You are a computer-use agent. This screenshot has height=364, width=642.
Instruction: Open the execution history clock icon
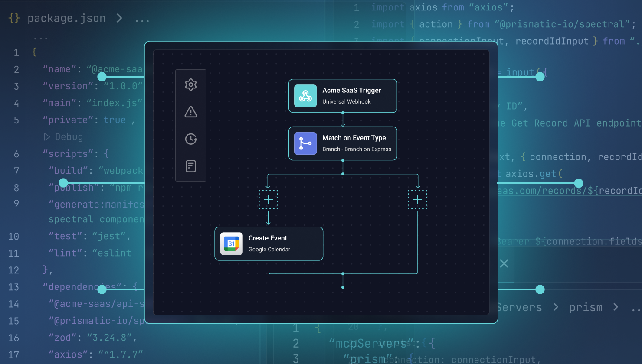tap(191, 139)
